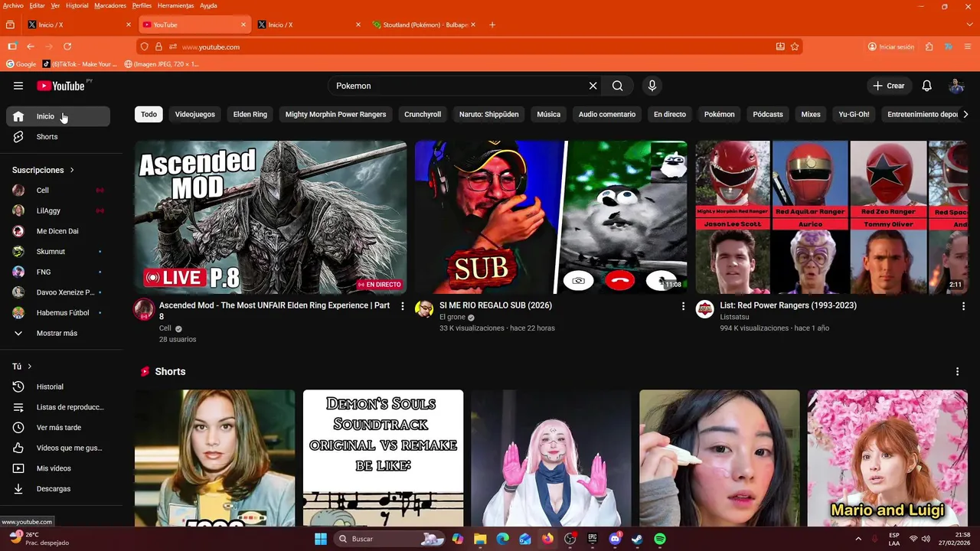Image resolution: width=980 pixels, height=551 pixels.
Task: Open YouTube notifications bell
Action: click(x=927, y=86)
